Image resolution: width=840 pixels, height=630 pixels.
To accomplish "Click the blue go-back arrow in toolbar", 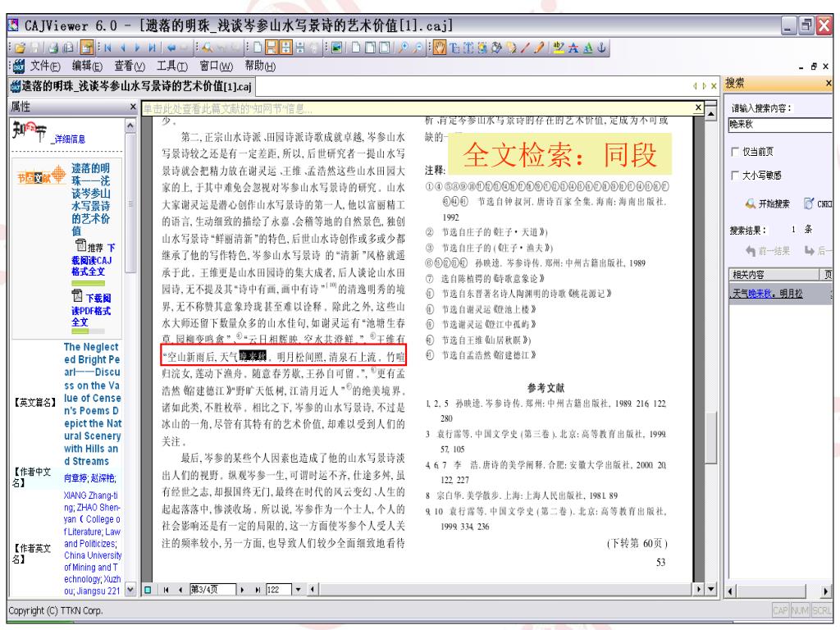I will 171,48.
